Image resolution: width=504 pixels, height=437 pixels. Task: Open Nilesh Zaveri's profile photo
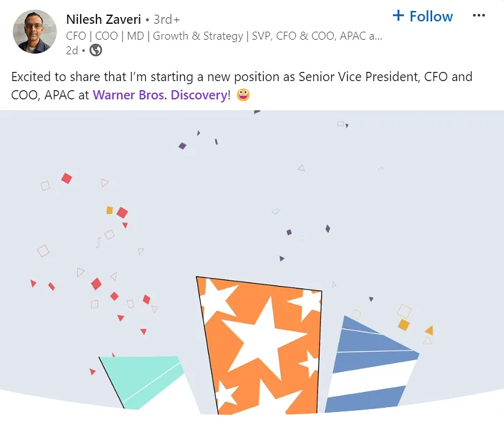point(35,31)
